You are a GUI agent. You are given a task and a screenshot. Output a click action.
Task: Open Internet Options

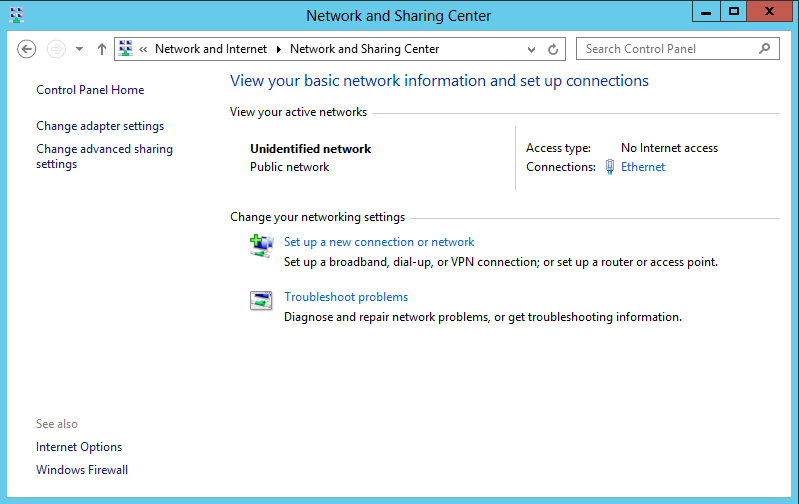[79, 447]
